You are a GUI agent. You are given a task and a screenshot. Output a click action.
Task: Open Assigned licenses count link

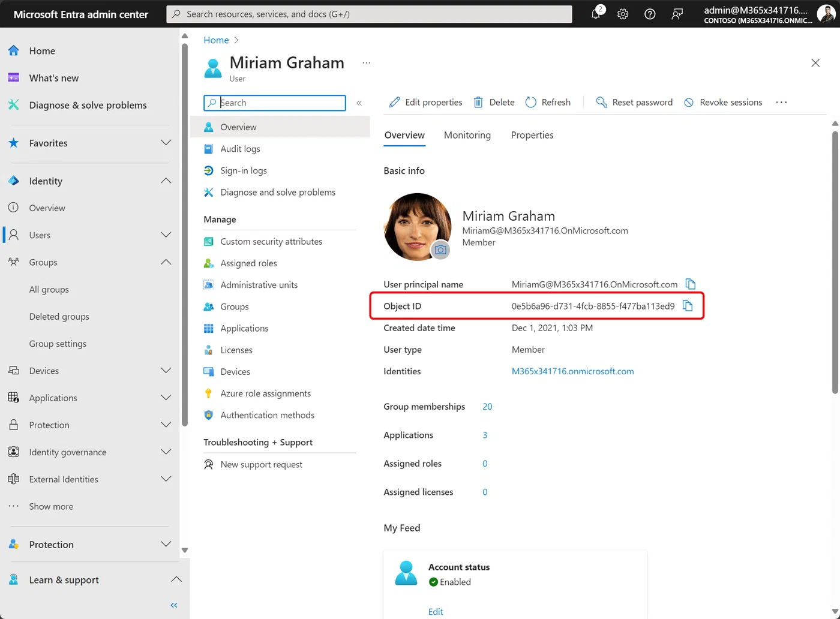pos(485,492)
